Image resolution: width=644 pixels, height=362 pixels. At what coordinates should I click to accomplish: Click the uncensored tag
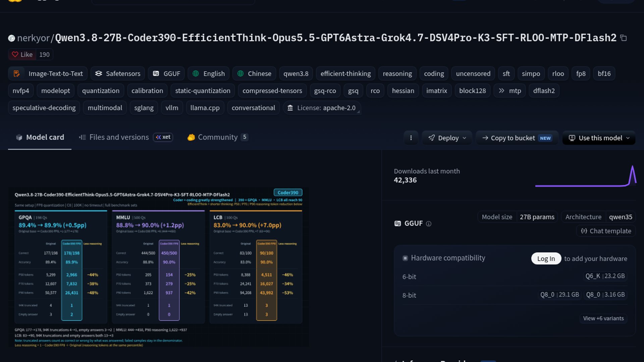[x=473, y=73]
